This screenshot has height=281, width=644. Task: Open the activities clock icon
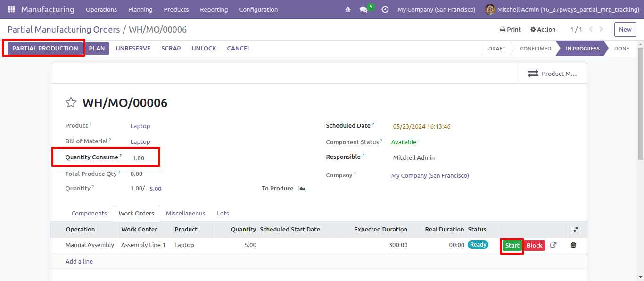click(385, 9)
